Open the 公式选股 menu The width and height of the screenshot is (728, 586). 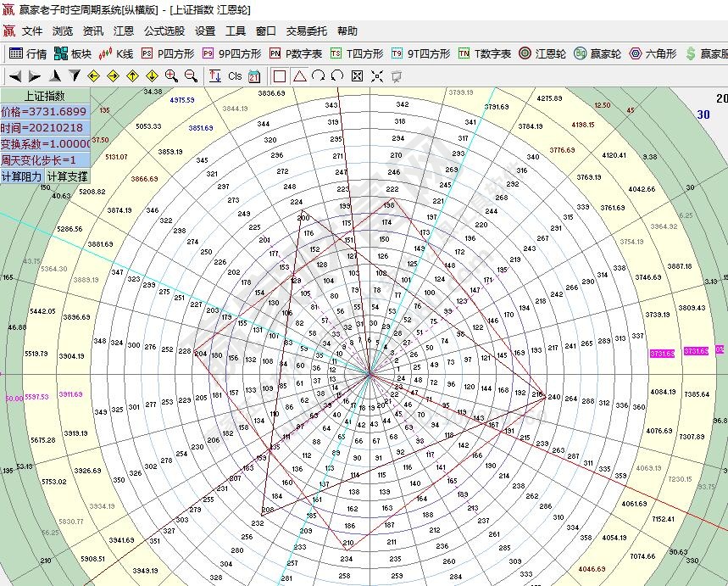(x=164, y=31)
